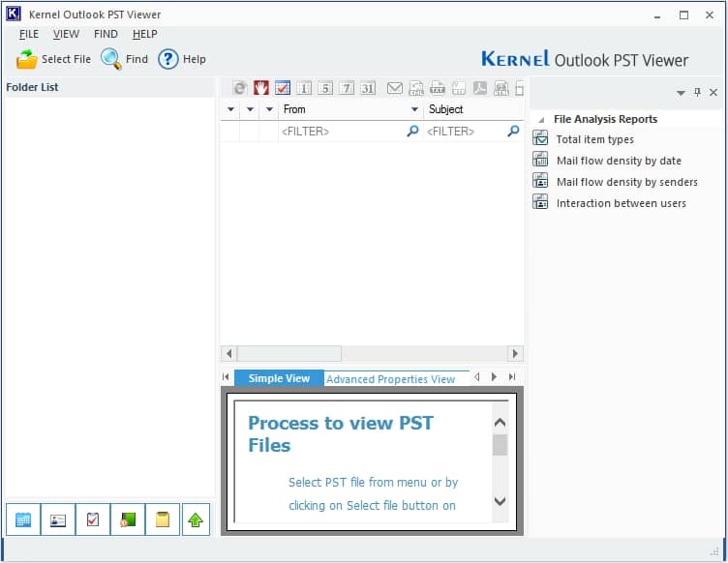Open the Tasks view button
This screenshot has height=563, width=728.
93,519
